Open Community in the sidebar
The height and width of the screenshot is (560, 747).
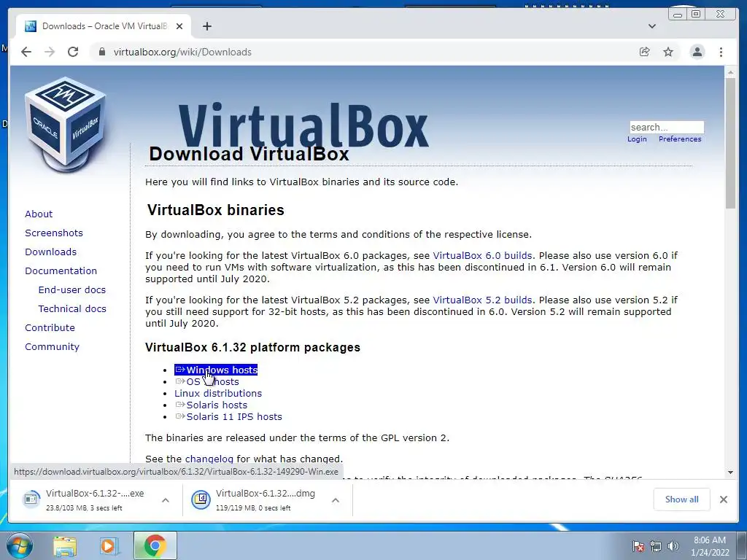(52, 347)
